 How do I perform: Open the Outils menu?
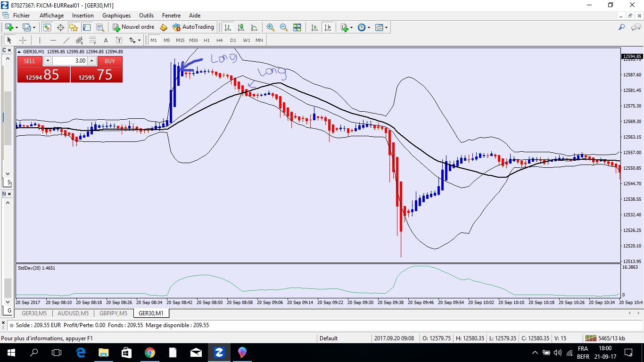click(147, 16)
